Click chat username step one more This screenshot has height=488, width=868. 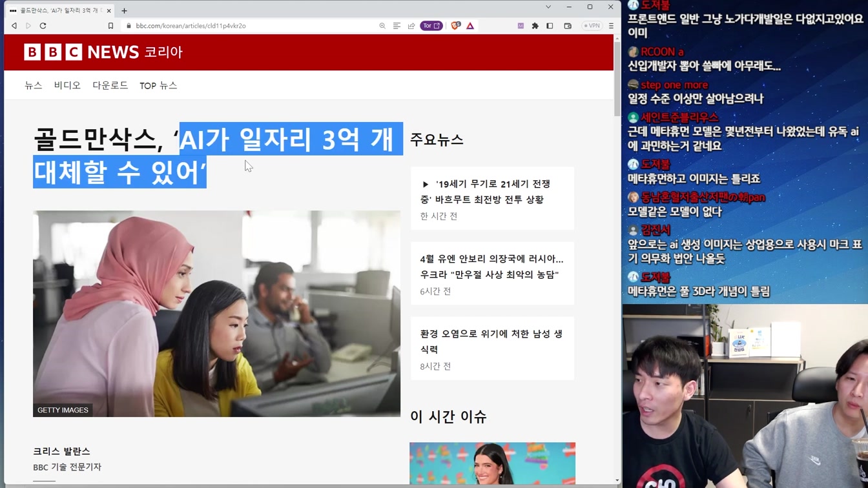point(674,85)
